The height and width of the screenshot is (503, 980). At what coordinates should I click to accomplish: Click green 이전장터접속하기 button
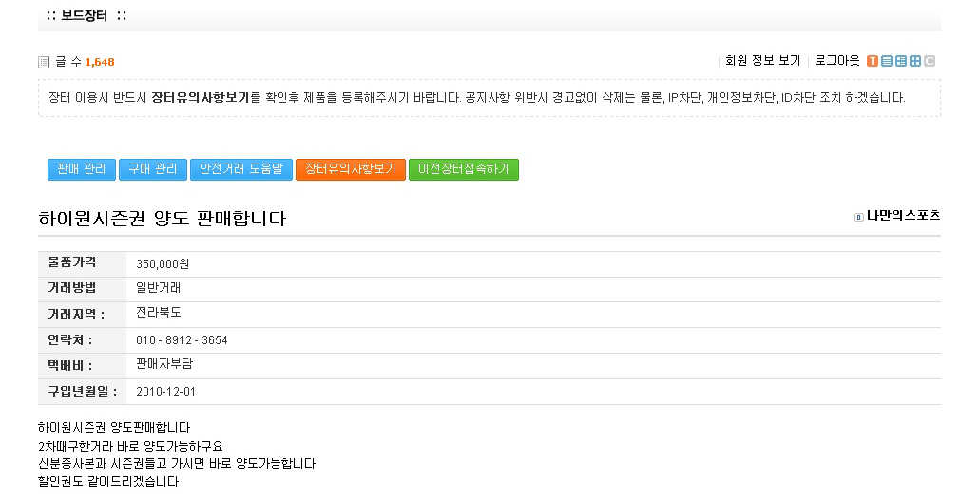pyautogui.click(x=464, y=169)
